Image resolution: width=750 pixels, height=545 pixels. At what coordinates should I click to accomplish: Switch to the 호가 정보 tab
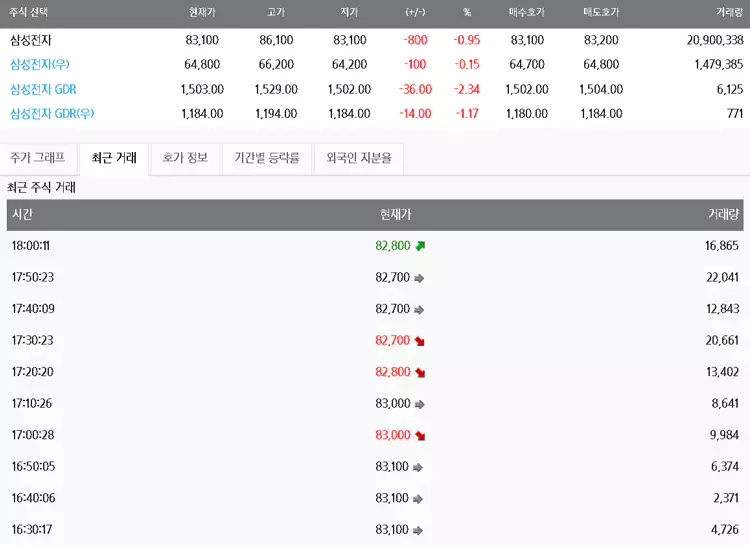click(185, 158)
